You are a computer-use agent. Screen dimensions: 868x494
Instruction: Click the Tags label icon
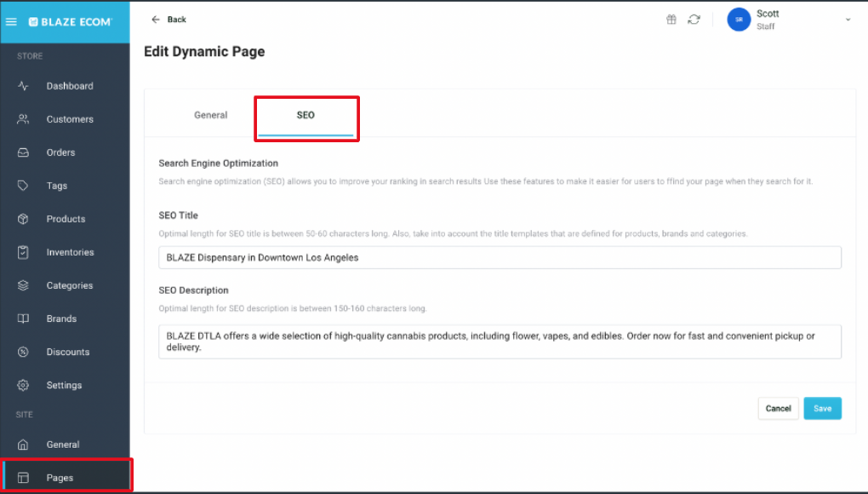tap(23, 186)
